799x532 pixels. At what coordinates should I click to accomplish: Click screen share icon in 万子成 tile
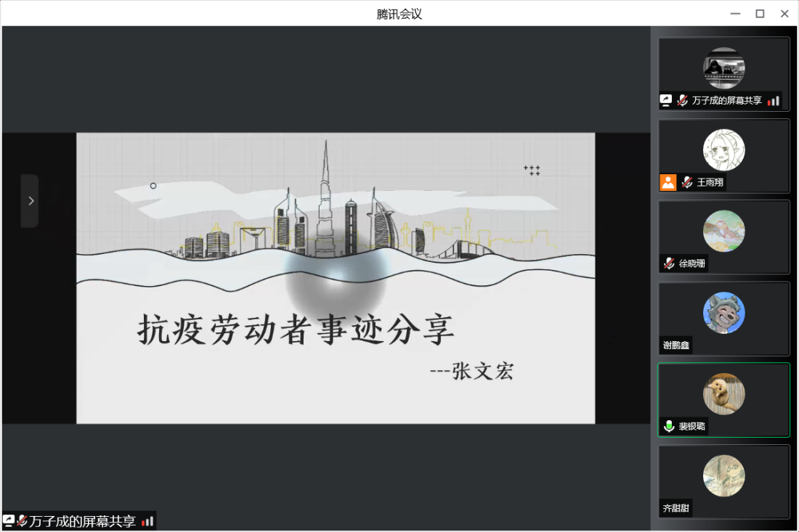(666, 100)
